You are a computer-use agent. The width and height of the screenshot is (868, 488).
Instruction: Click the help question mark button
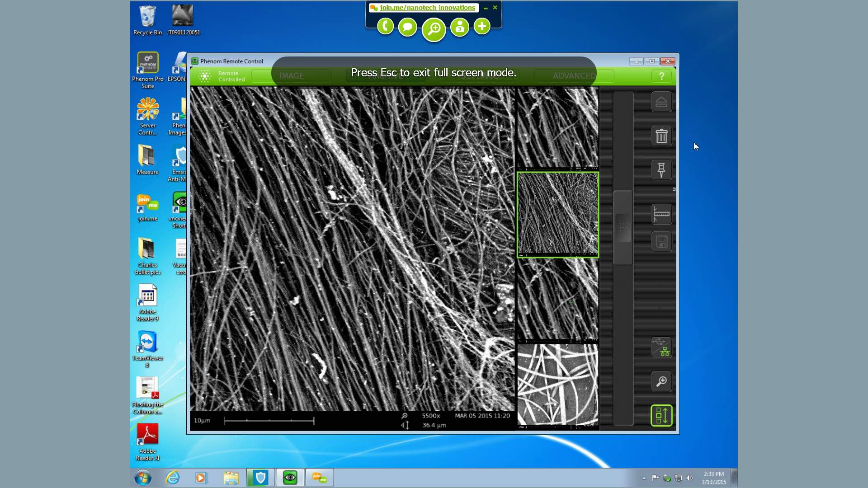(x=661, y=76)
